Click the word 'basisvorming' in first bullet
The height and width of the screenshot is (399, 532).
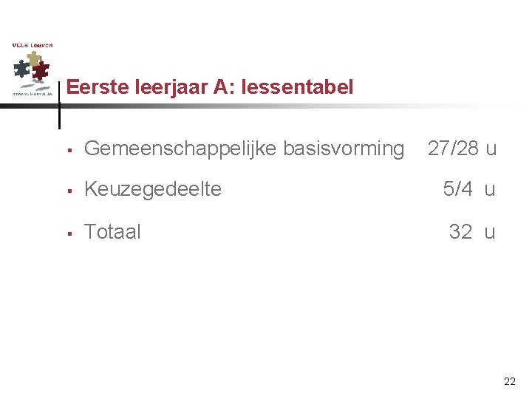point(347,149)
